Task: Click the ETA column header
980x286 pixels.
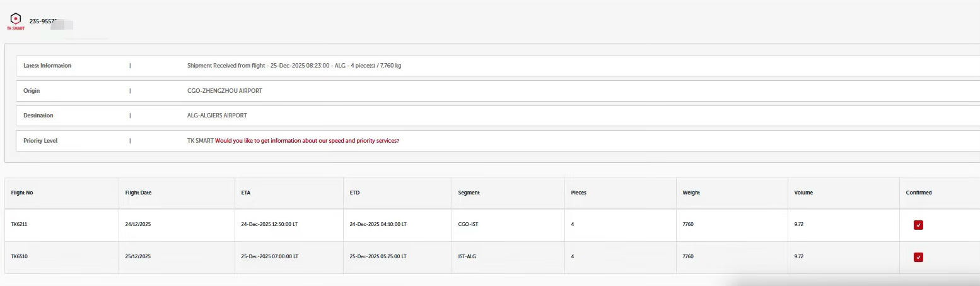Action: [246, 193]
